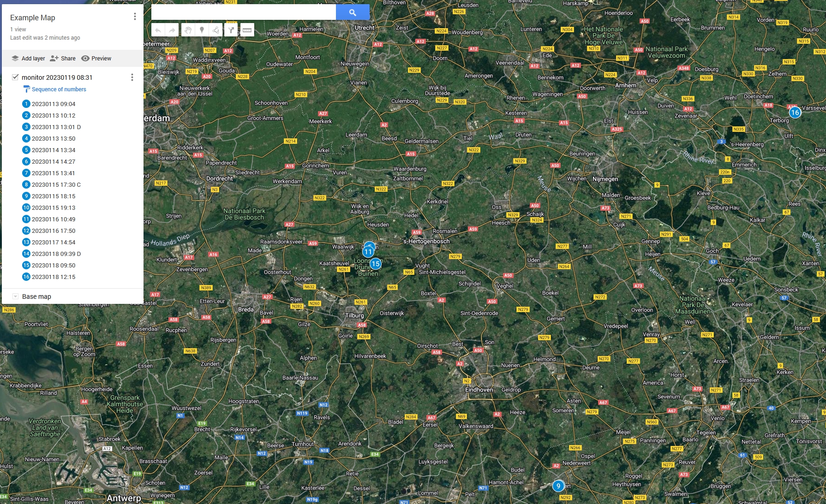Select the draw line tool

point(215,30)
